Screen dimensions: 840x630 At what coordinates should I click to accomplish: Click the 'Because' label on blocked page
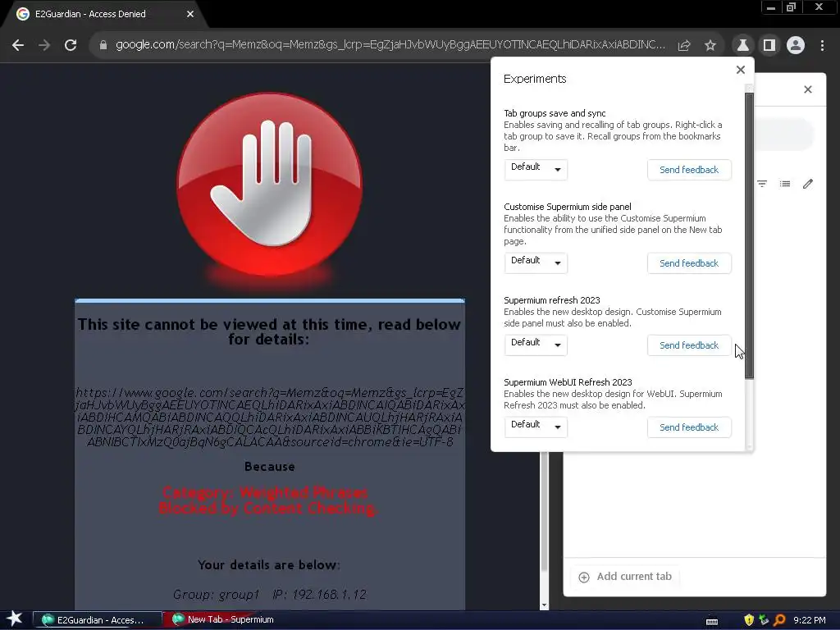click(269, 467)
